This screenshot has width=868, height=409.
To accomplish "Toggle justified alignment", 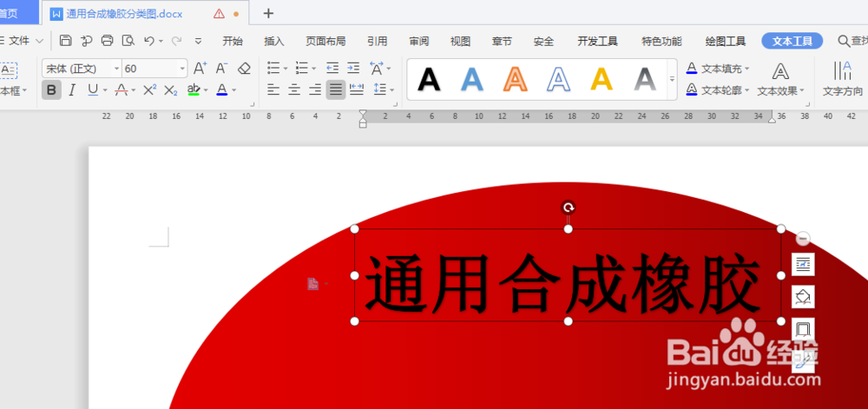I will 335,89.
